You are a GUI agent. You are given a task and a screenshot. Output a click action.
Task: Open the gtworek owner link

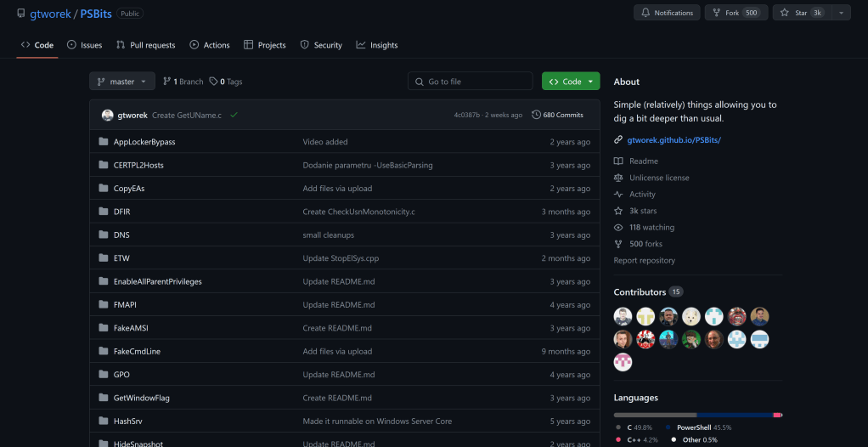pyautogui.click(x=51, y=14)
